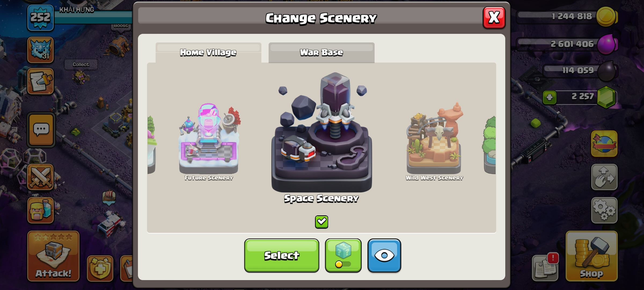Toggle the random scenery dice switch
Image resolution: width=644 pixels, height=290 pixels.
tap(343, 255)
